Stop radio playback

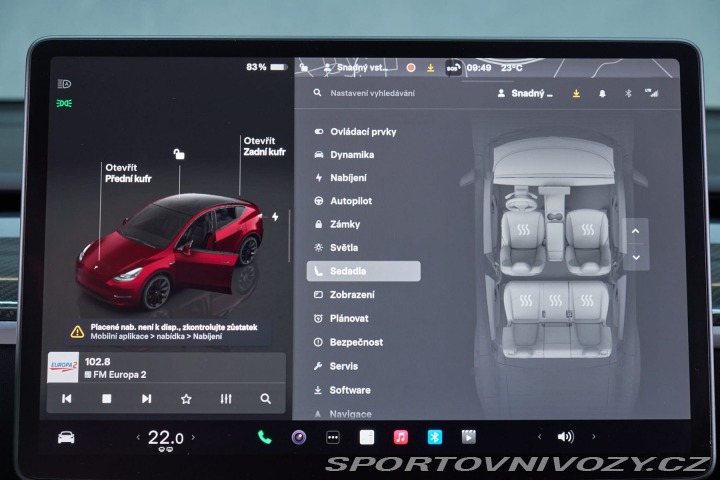[x=107, y=399]
